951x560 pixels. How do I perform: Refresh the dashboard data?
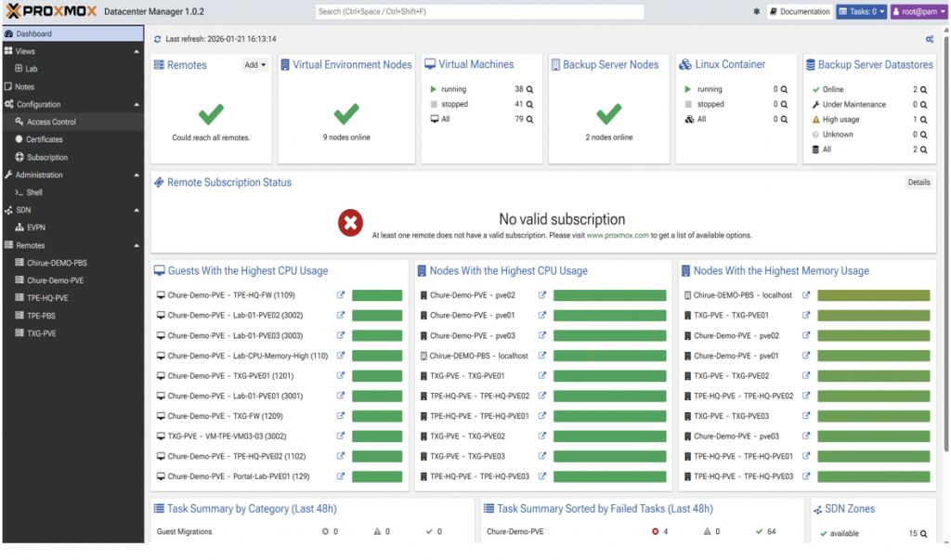(156, 40)
